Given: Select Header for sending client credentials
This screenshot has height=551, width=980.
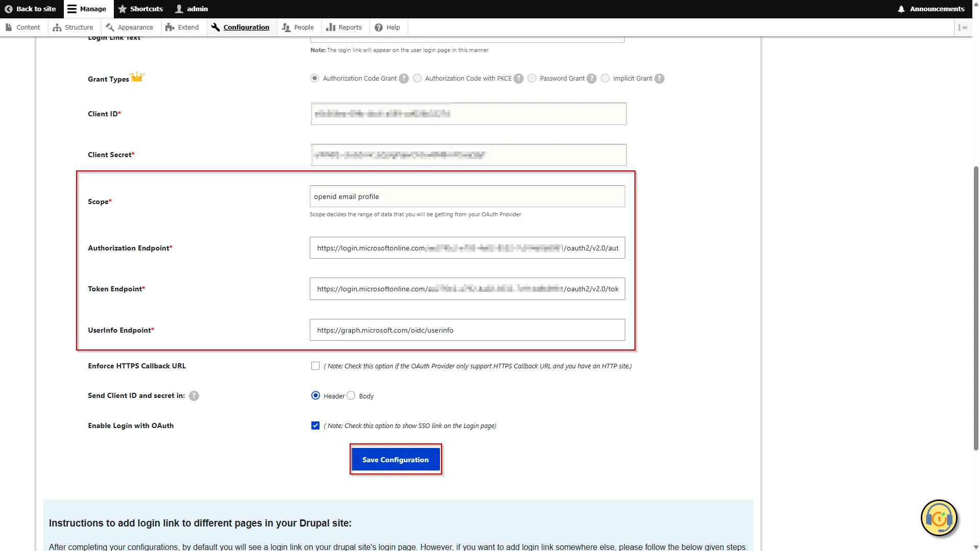Looking at the screenshot, I should click(x=316, y=395).
